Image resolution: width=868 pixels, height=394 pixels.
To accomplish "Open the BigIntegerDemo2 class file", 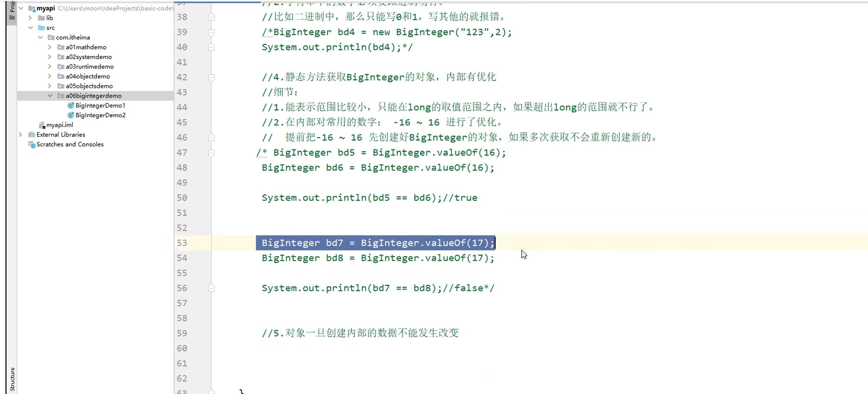I will 100,115.
